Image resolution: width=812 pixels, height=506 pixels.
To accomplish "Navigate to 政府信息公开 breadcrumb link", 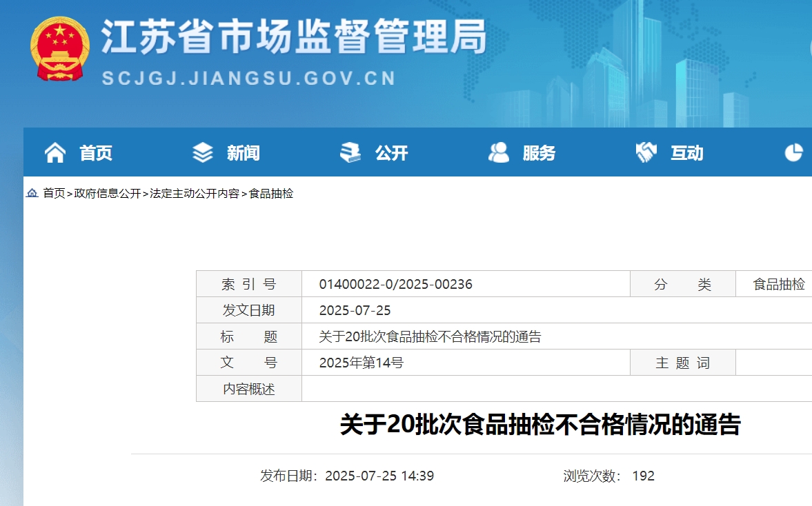I will pyautogui.click(x=108, y=194).
